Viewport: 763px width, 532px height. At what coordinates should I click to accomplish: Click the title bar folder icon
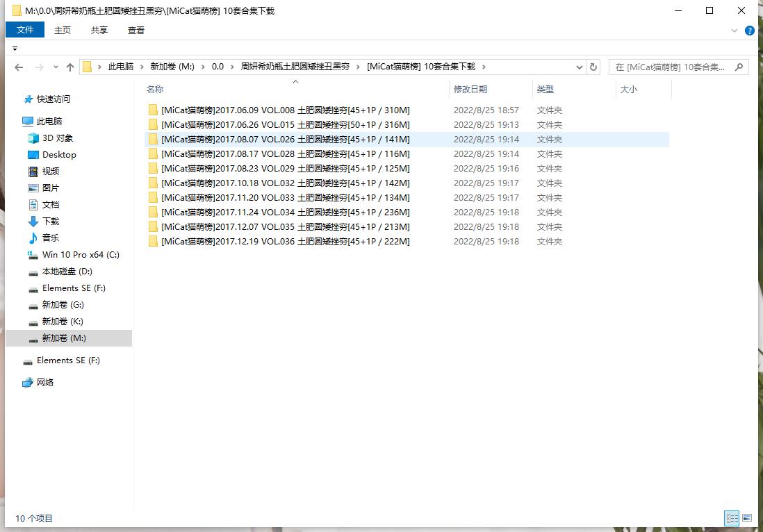tap(17, 10)
